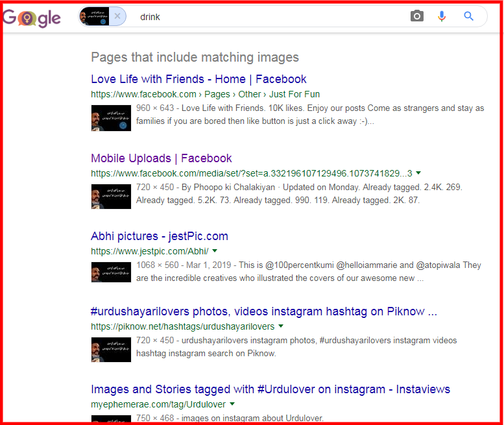504x425 pixels.
Task: Expand dropdown arrow next to piknow.net URL
Action: click(281, 326)
